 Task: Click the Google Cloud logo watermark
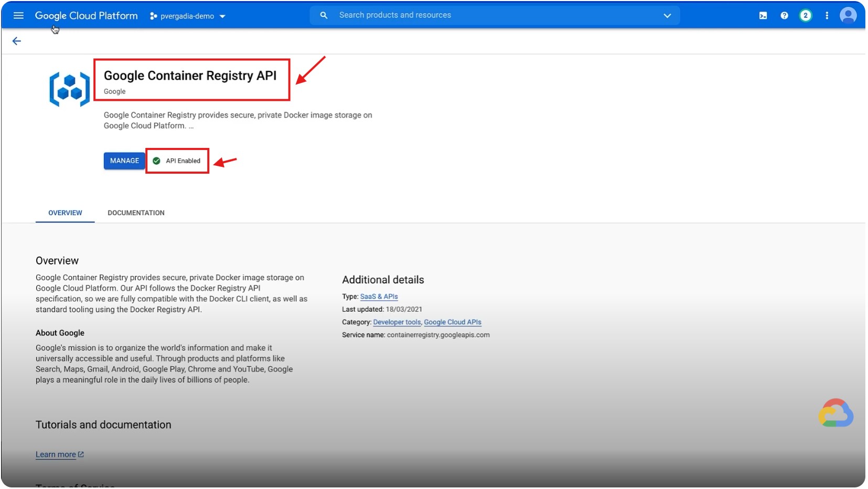(835, 413)
